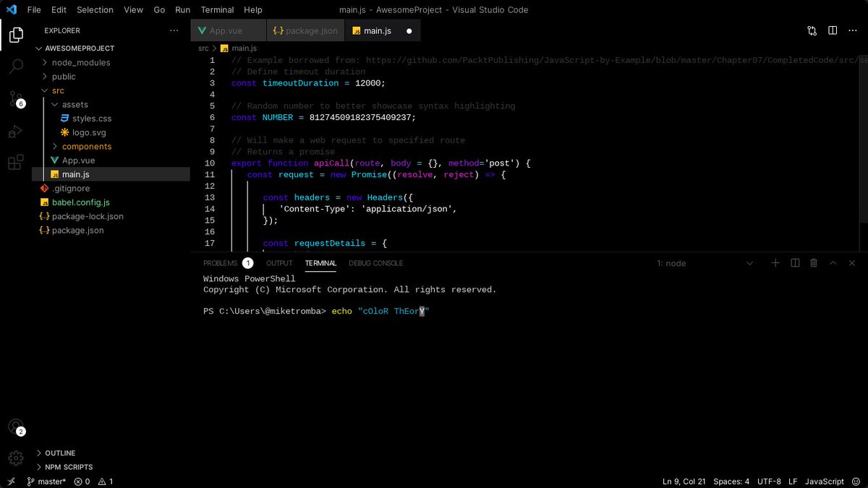
Task: Open the View menu
Action: pyautogui.click(x=133, y=10)
